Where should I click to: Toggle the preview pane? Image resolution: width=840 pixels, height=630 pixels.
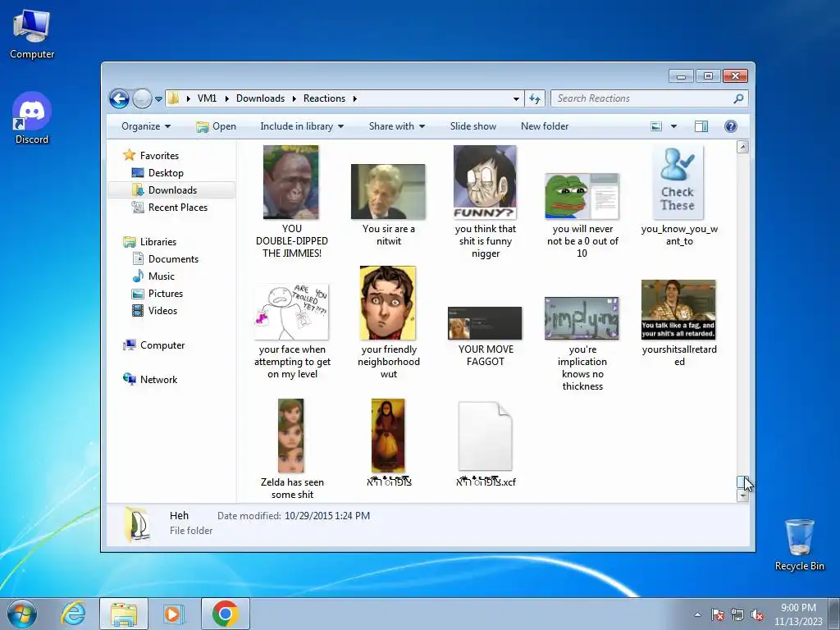pos(701,126)
